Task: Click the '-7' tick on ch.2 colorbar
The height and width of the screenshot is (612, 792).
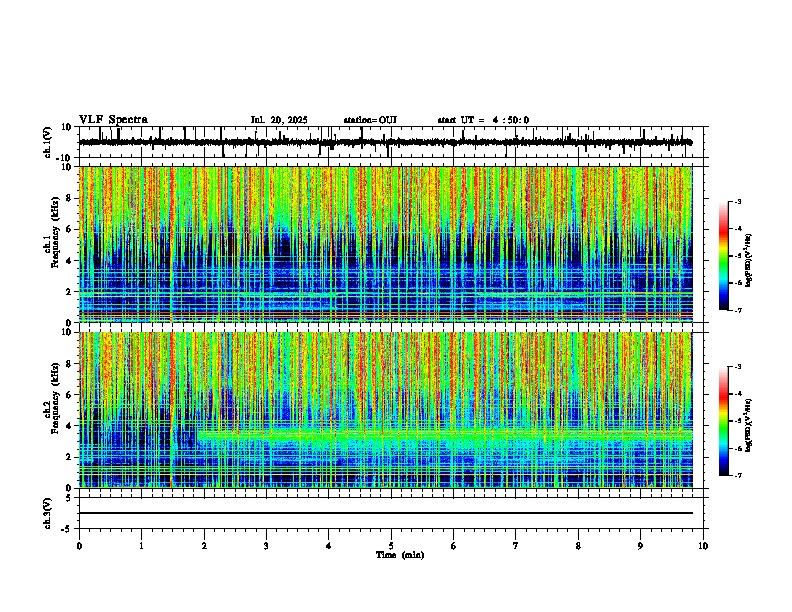Action: 737,475
